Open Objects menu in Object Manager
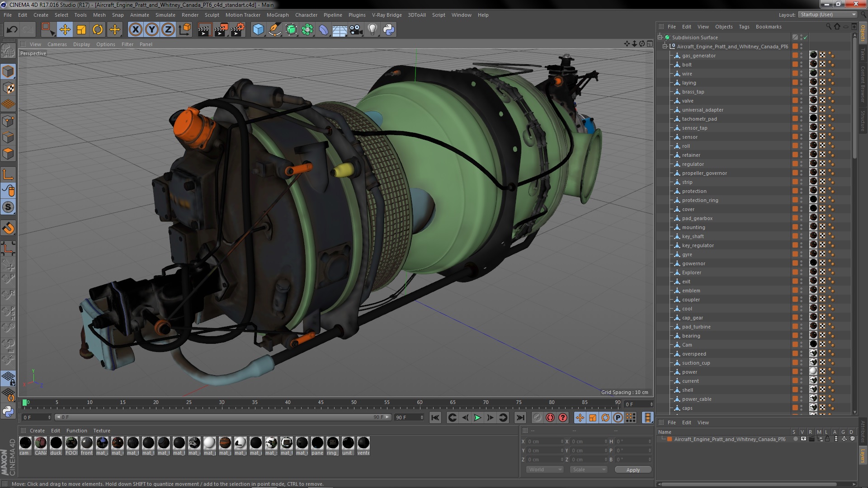 [x=724, y=27]
